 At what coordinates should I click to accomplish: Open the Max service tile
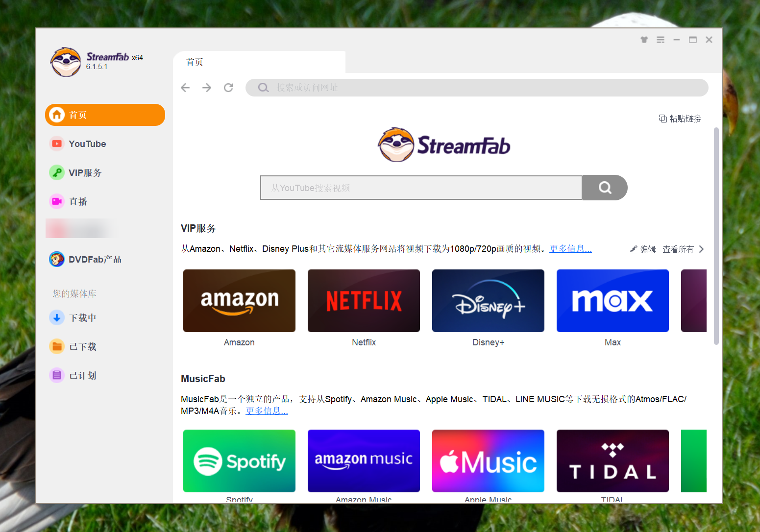[613, 301]
